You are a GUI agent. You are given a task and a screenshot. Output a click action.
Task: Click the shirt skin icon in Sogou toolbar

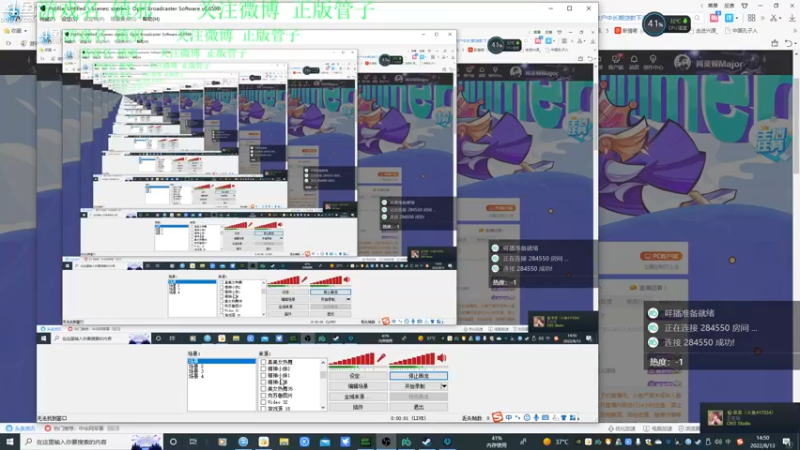click(x=564, y=418)
